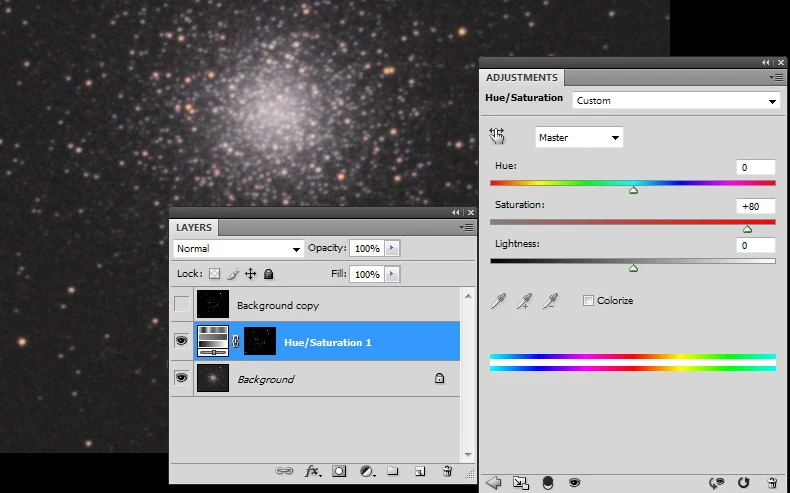Open the Master channel dropdown
Screen dimensions: 790x493
click(x=579, y=137)
